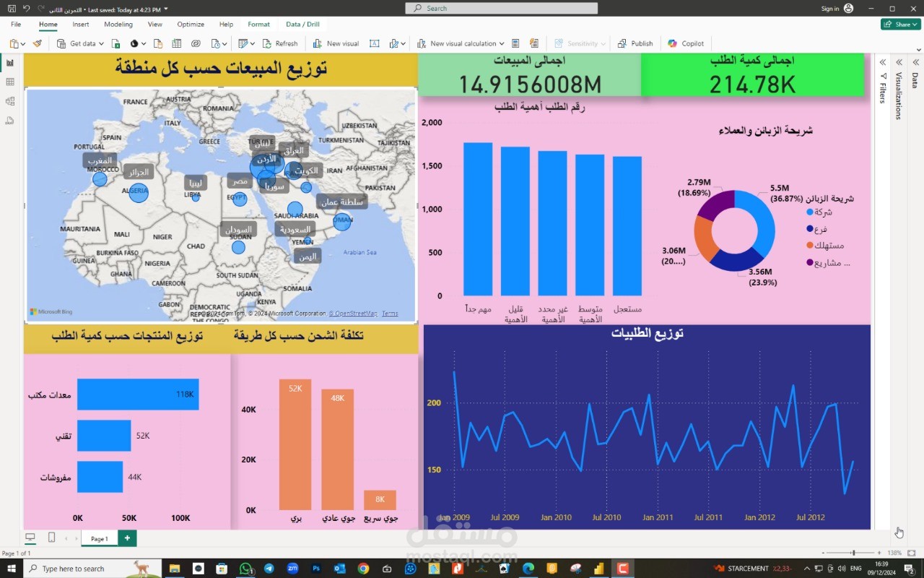
Task: Open the Paste clipboard icon
Action: click(x=14, y=43)
